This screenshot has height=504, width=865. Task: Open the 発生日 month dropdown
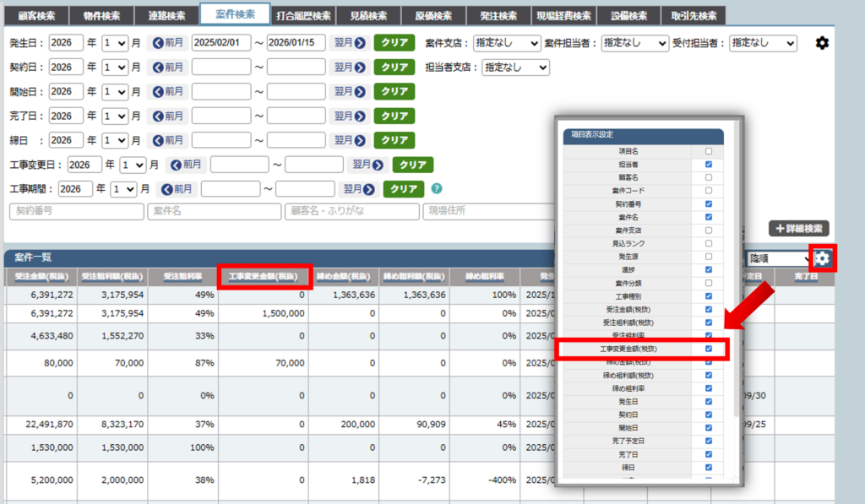(x=114, y=43)
